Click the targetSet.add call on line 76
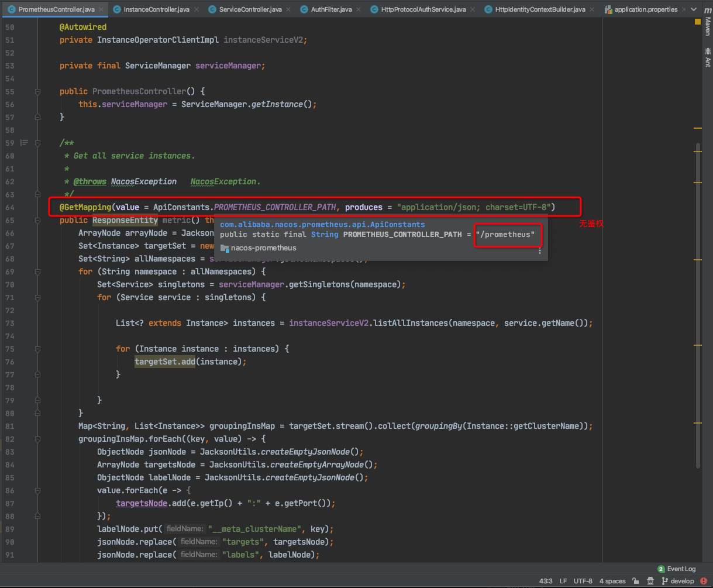The width and height of the screenshot is (713, 588). [x=165, y=362]
